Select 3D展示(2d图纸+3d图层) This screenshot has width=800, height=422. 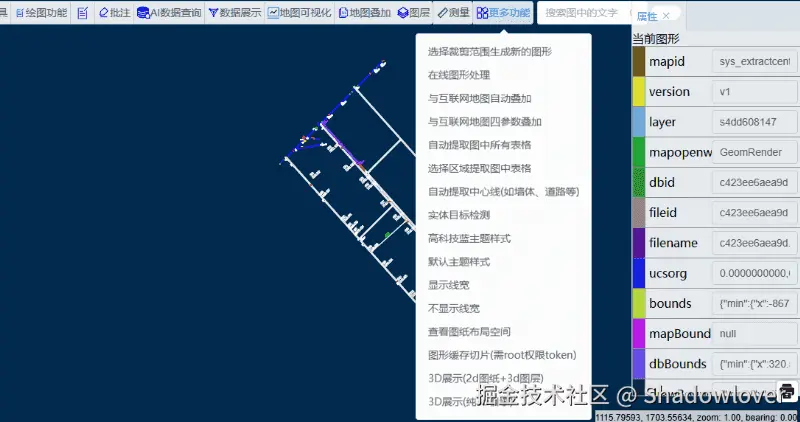[x=486, y=379]
